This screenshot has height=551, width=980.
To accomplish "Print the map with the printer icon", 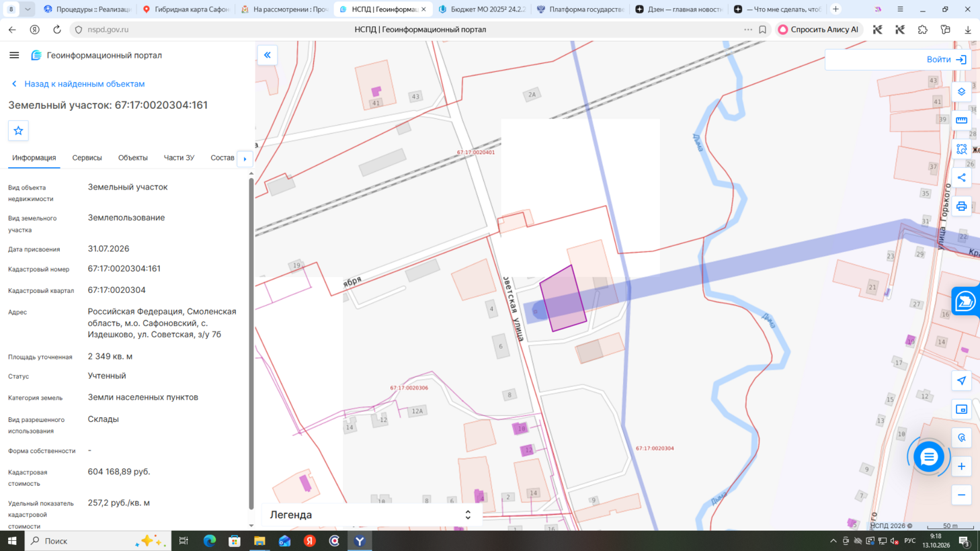I will [x=962, y=206].
